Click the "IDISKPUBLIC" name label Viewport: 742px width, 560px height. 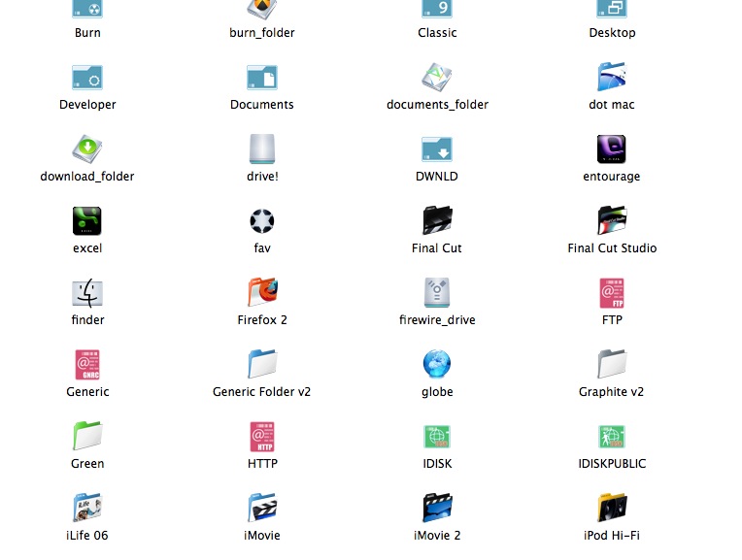tap(612, 464)
